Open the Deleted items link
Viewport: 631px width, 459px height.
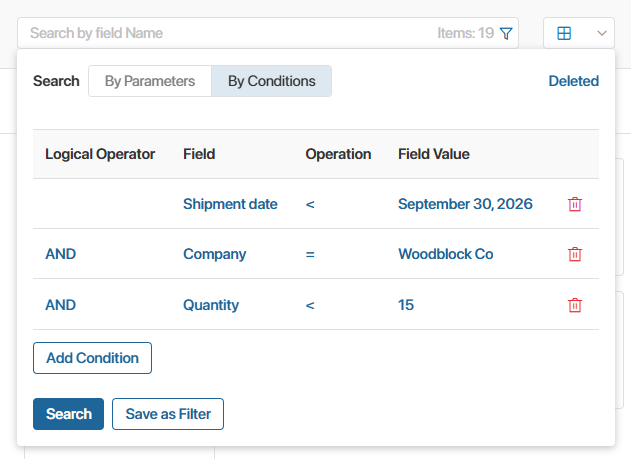coord(573,81)
